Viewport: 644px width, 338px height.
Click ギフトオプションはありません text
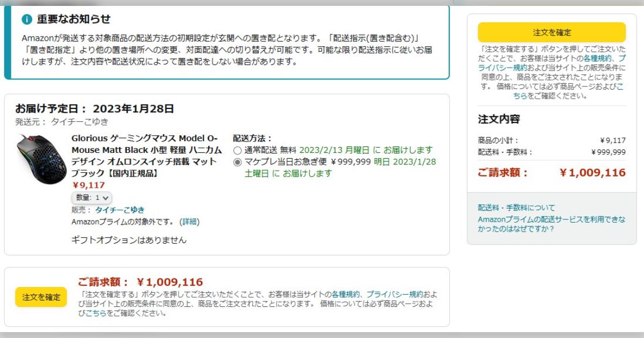click(x=129, y=240)
